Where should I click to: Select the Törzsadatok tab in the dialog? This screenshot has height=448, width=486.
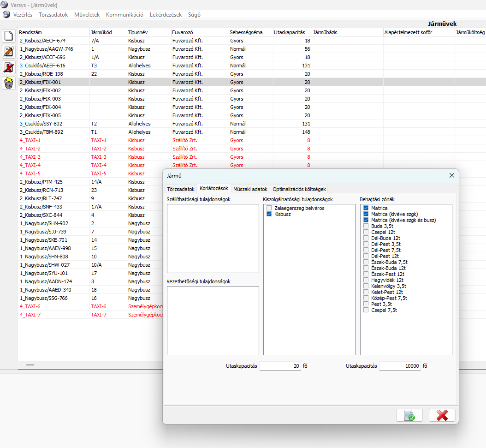[180, 189]
